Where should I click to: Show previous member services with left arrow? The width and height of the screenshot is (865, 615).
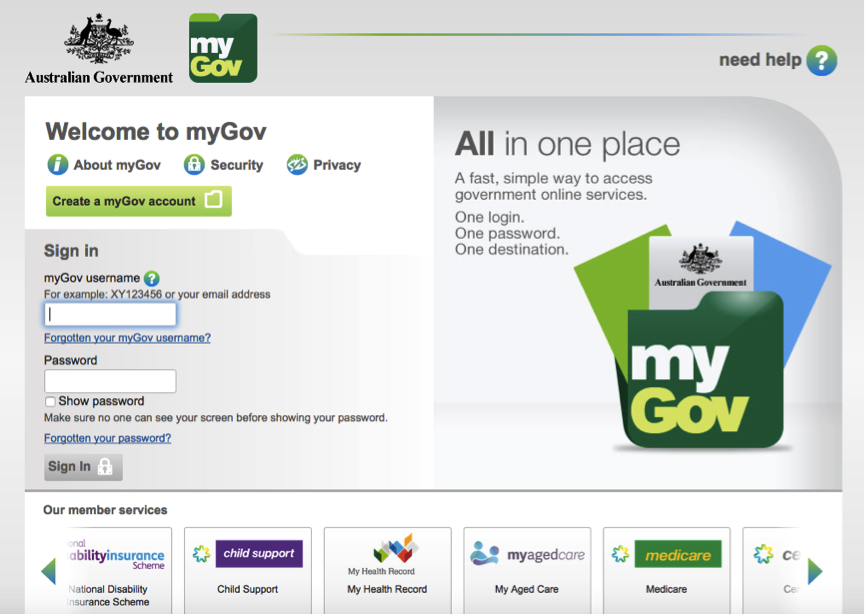point(49,571)
